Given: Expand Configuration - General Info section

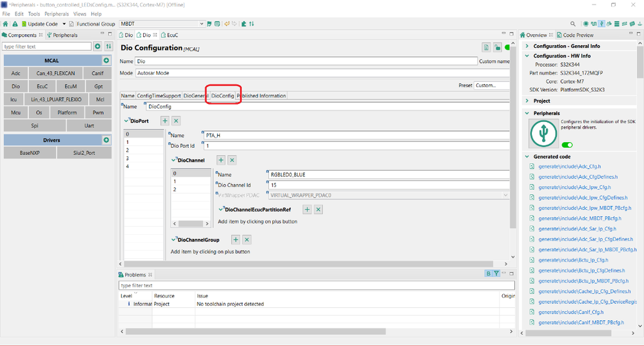Looking at the screenshot, I should click(527, 46).
